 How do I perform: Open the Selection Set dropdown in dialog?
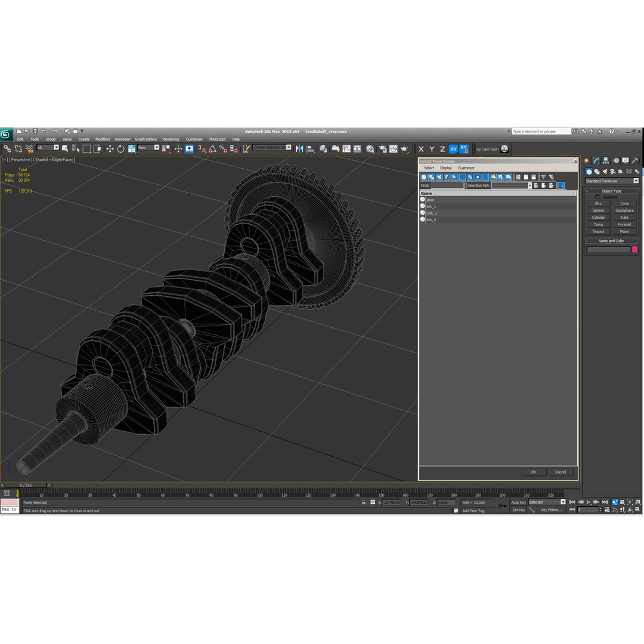(x=512, y=185)
